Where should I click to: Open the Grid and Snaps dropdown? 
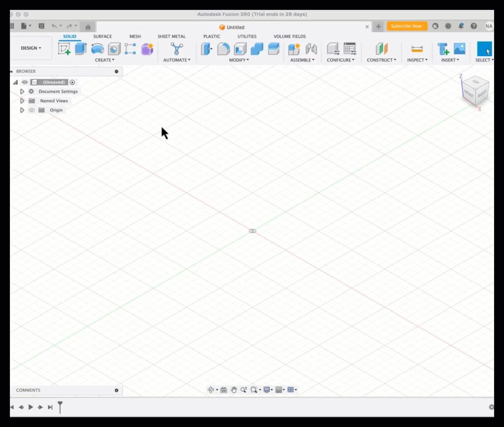pyautogui.click(x=280, y=390)
